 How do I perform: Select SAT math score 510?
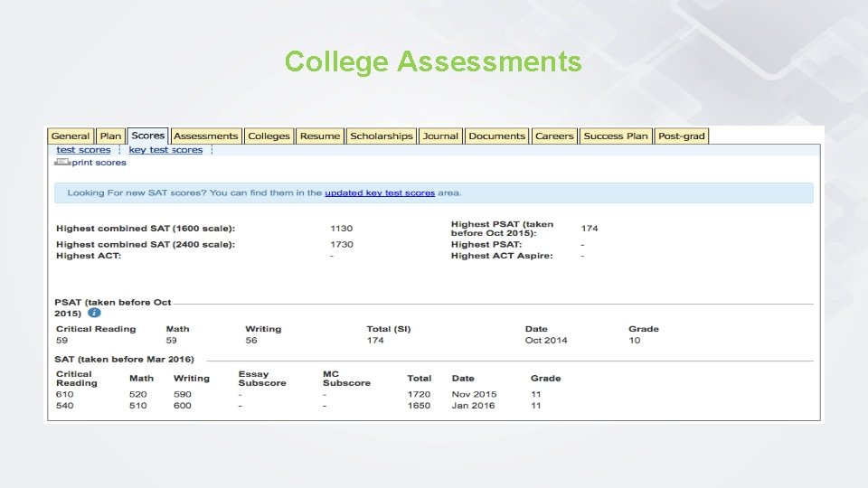click(x=137, y=406)
